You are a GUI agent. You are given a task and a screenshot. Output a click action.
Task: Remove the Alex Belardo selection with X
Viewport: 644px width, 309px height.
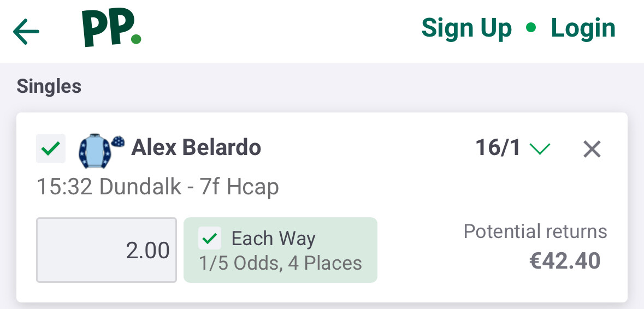(592, 148)
